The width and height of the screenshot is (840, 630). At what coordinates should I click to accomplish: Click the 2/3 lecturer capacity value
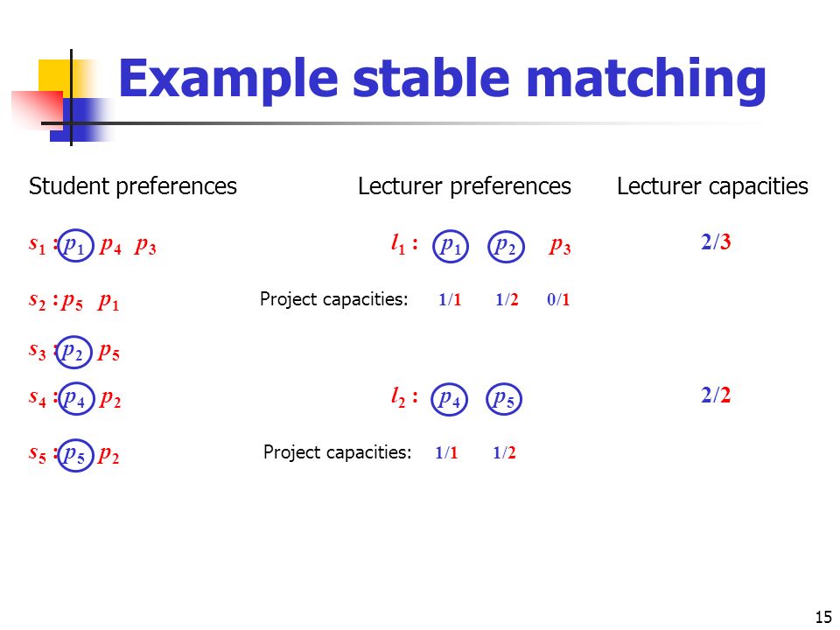click(x=716, y=242)
